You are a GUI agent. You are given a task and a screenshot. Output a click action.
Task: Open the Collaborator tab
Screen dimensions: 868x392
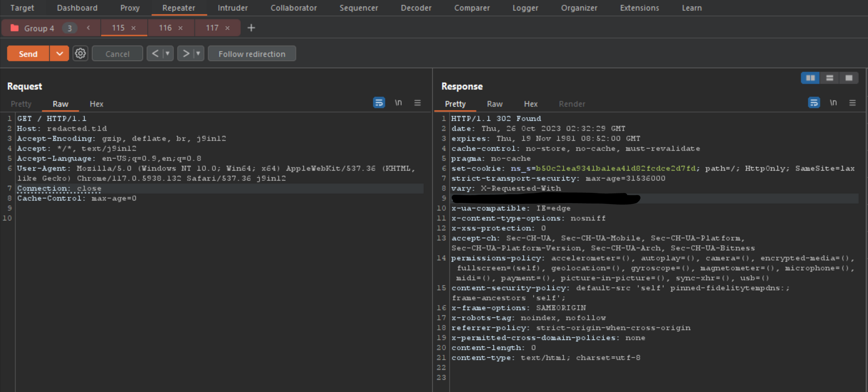[x=294, y=8]
